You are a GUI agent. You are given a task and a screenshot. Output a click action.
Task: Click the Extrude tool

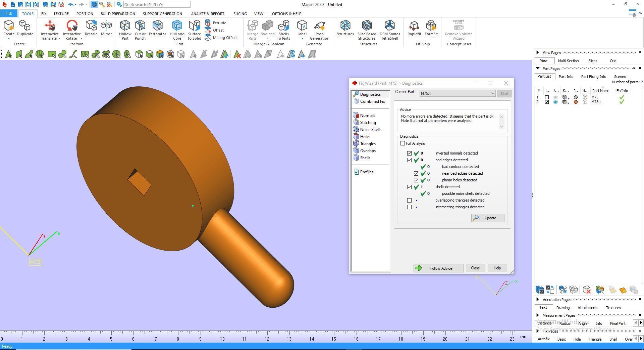click(216, 23)
